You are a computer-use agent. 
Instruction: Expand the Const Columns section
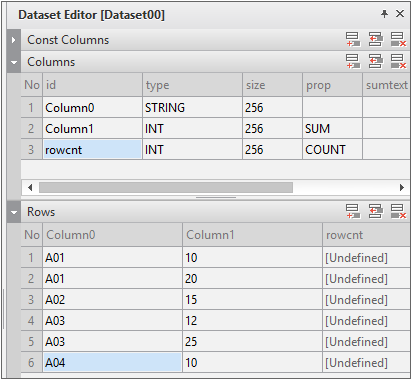pos(14,40)
